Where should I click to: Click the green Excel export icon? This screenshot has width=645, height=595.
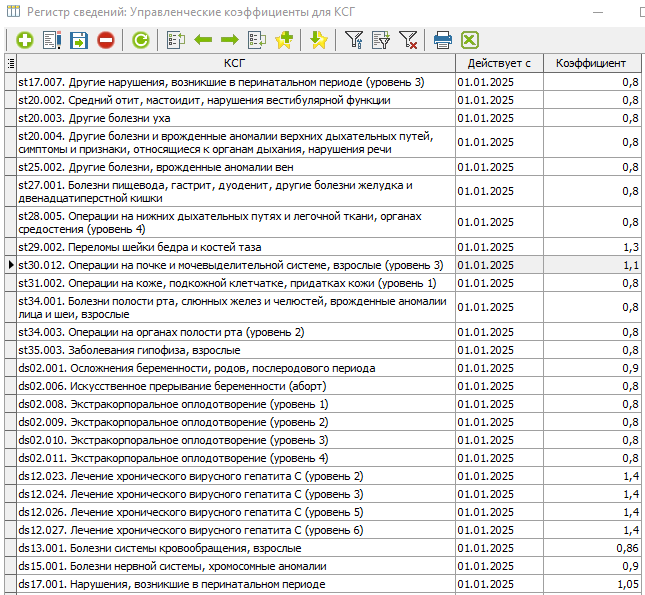[469, 40]
